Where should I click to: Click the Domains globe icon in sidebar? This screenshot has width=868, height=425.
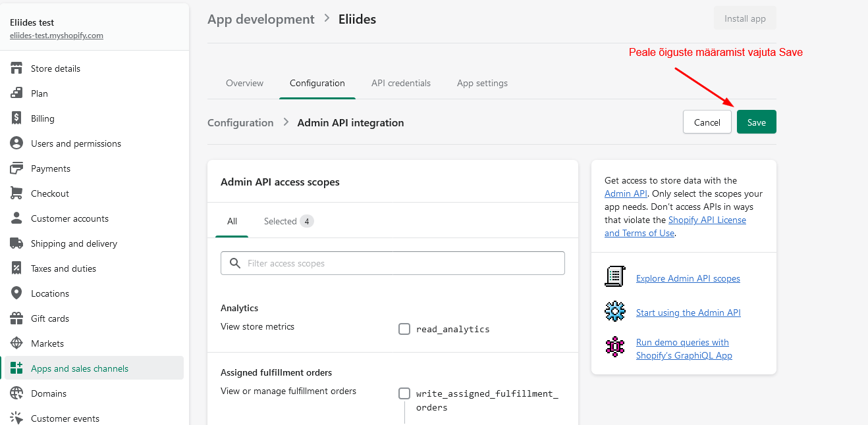pos(17,393)
